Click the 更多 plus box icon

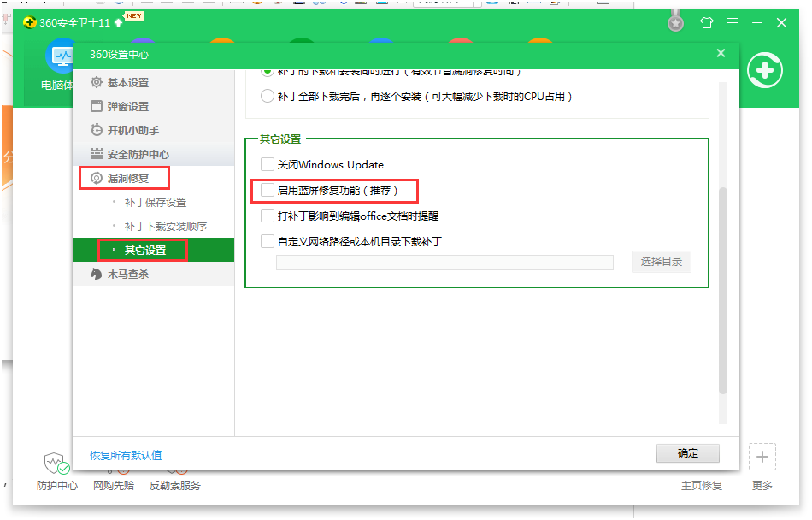tap(762, 457)
